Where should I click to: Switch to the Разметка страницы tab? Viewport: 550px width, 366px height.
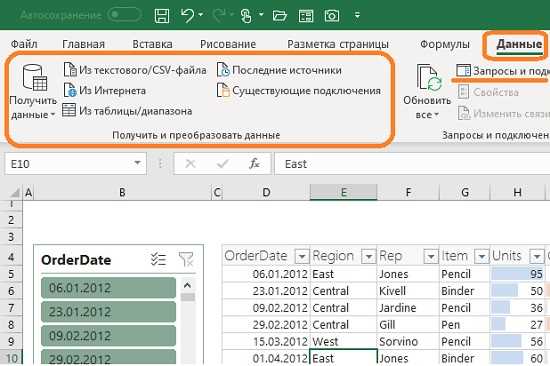point(338,44)
